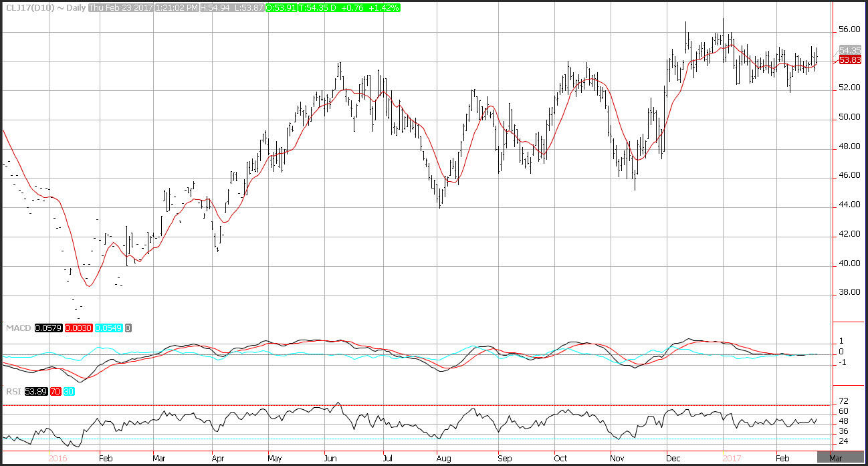Click the RSI indicator label

tap(13, 390)
